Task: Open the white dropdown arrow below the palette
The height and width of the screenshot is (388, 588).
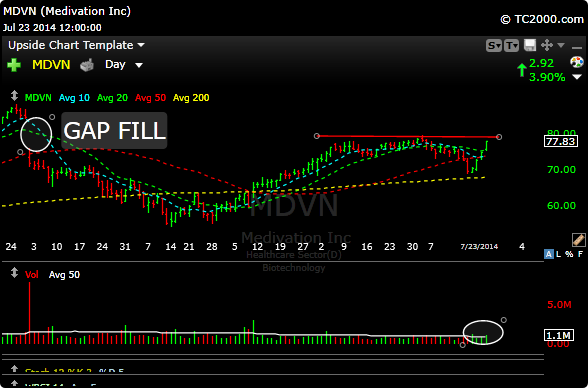Action: [577, 77]
